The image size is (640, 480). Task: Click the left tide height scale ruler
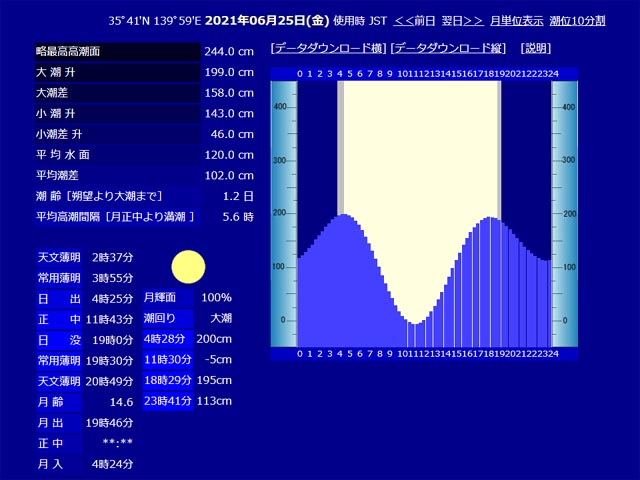coord(284,214)
